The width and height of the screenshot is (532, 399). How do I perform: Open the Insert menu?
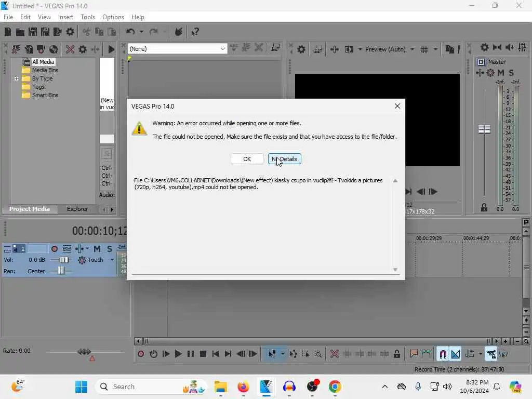tap(65, 17)
